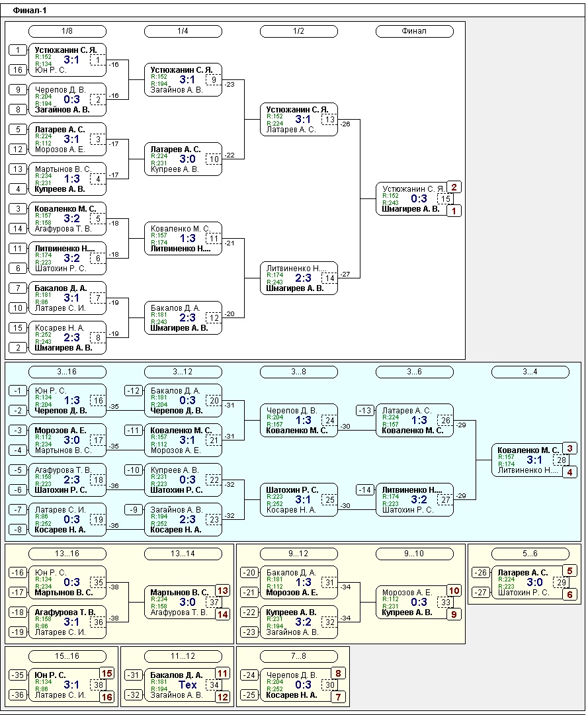Click match number 15 dashed box
The height and width of the screenshot is (715, 588).
(445, 199)
